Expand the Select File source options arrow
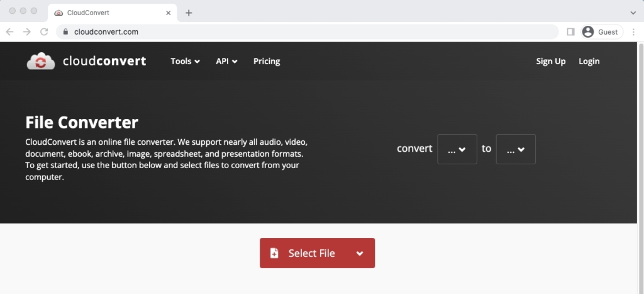 pyautogui.click(x=360, y=253)
